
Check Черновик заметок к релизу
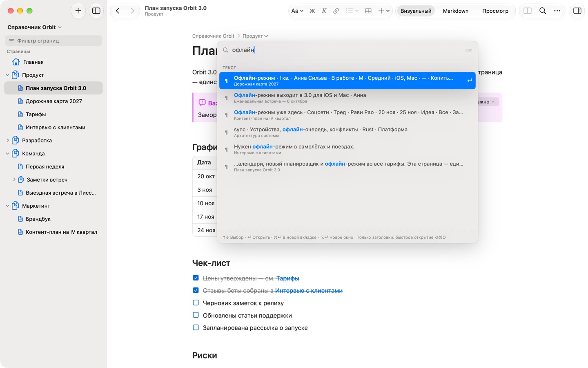point(196,303)
